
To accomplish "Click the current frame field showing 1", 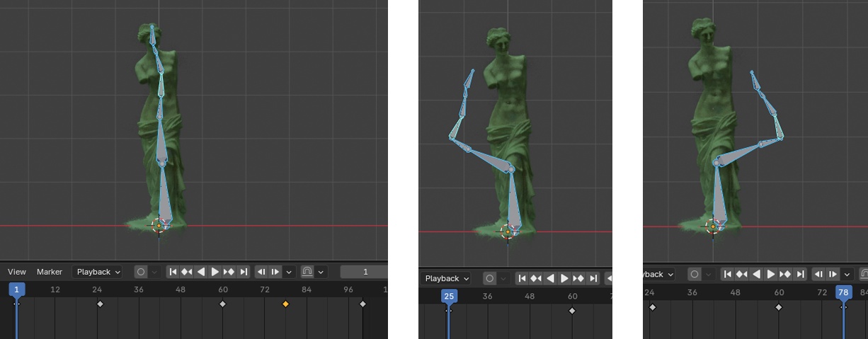I will point(364,272).
